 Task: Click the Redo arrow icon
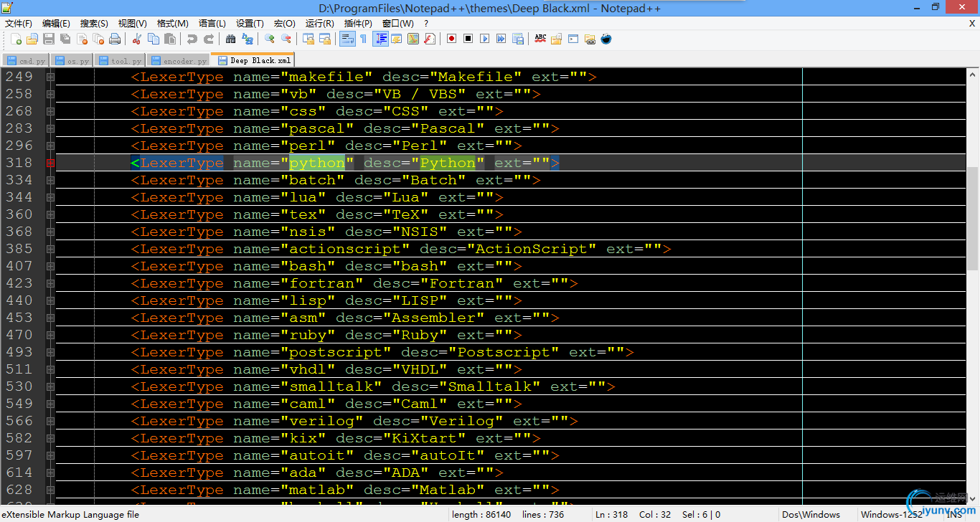click(x=208, y=39)
